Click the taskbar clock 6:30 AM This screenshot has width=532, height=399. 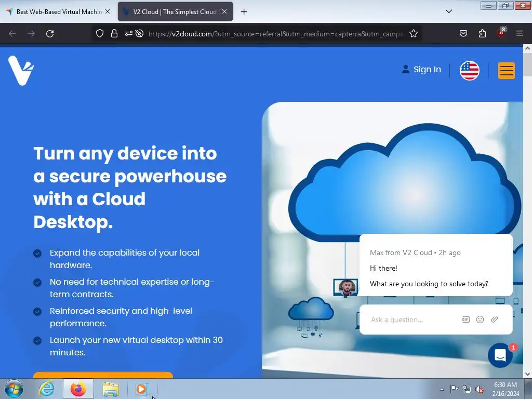pyautogui.click(x=506, y=389)
